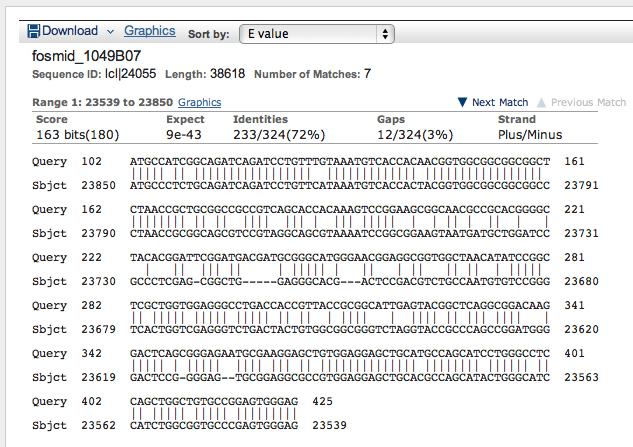
Task: Open Graphics link beside Range 1
Action: [x=199, y=102]
